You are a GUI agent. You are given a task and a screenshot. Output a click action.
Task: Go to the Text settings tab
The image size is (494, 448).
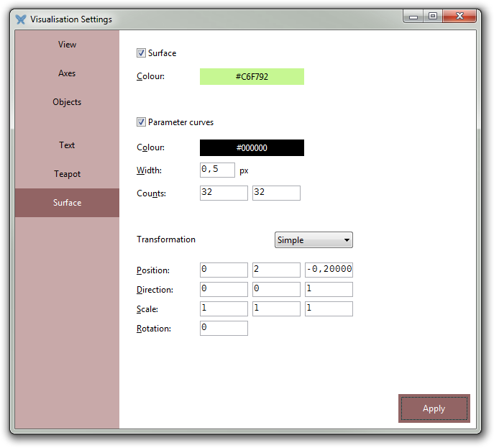[x=67, y=145]
